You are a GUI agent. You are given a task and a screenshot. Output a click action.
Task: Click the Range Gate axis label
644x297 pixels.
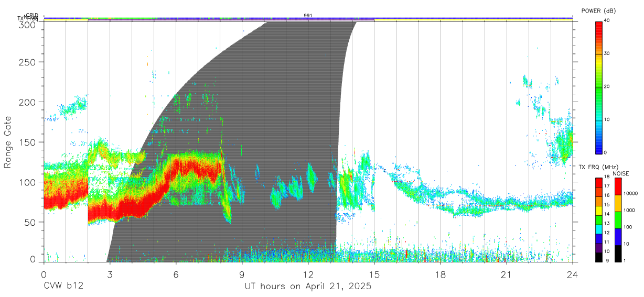8,142
